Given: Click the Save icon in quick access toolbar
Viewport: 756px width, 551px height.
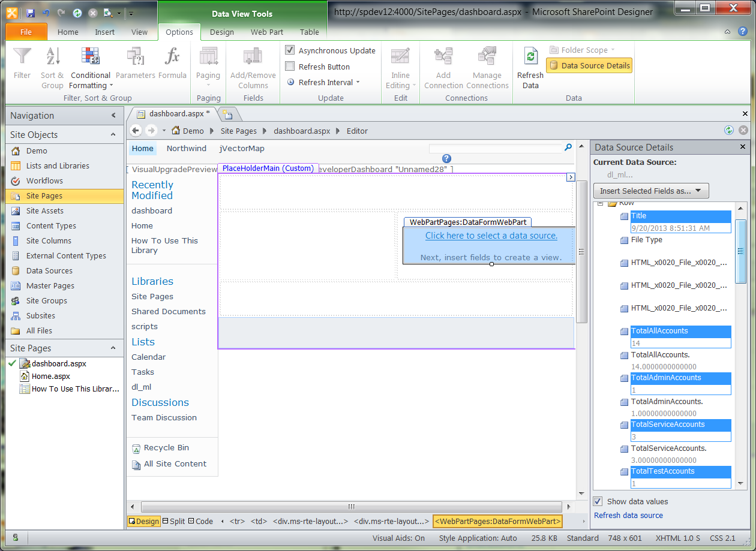Looking at the screenshot, I should click(30, 13).
